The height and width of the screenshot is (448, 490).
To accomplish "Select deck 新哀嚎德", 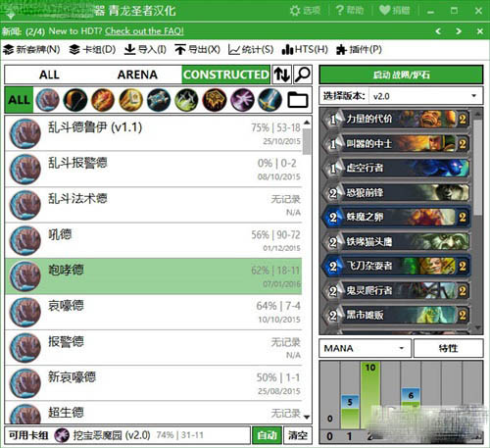I will [153, 383].
